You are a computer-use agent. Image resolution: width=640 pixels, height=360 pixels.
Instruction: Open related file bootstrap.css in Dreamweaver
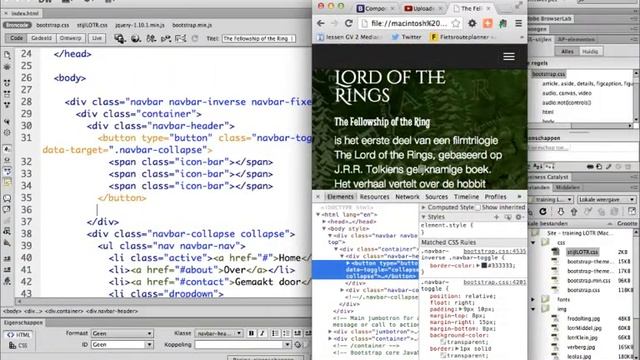click(x=53, y=25)
